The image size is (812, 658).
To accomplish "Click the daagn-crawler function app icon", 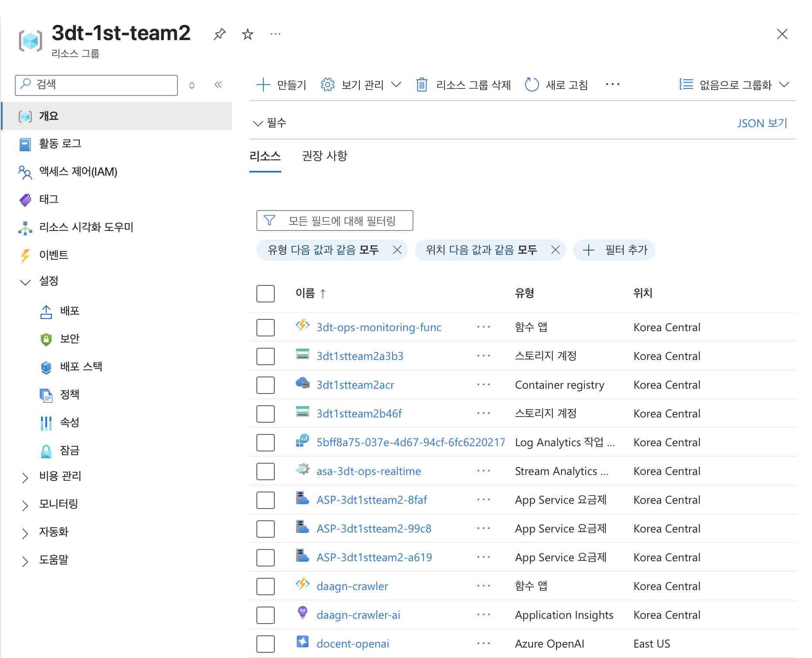I will pyautogui.click(x=303, y=584).
